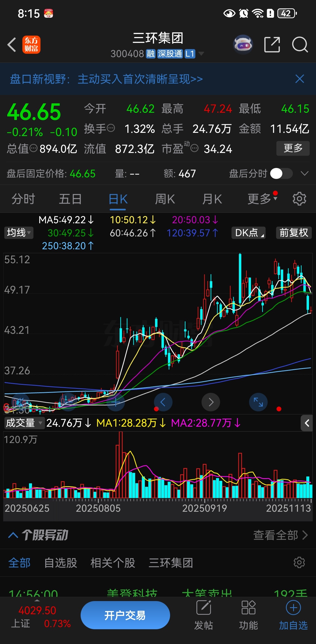The height and width of the screenshot is (644, 316).
Task: Tap the status bar Wi-Fi icon
Action: pyautogui.click(x=258, y=13)
